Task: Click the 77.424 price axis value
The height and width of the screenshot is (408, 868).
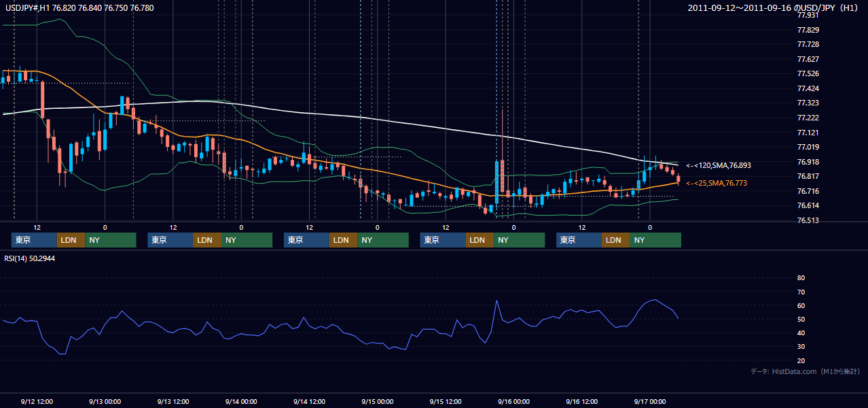Action: pos(808,88)
